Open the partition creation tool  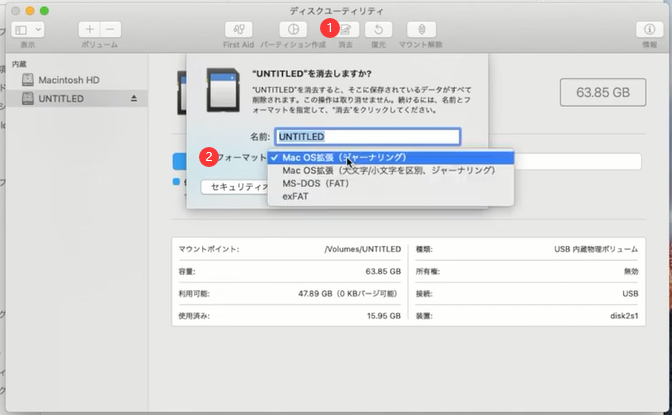click(294, 30)
